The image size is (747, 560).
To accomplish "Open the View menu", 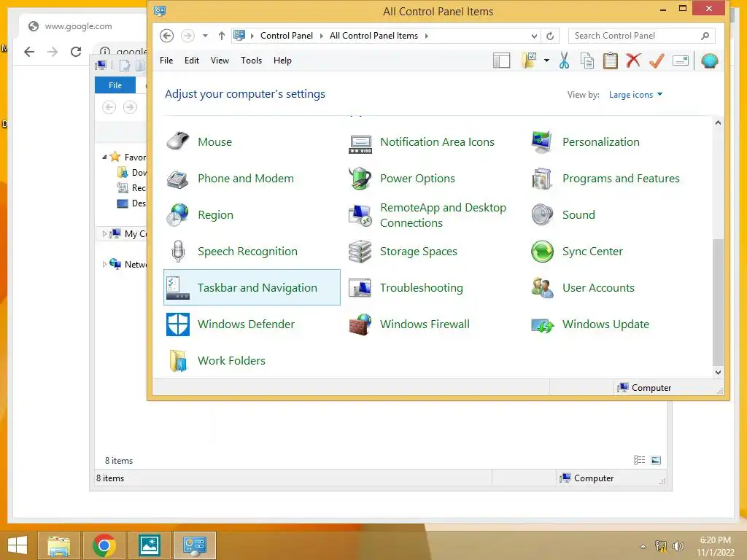I will 220,61.
